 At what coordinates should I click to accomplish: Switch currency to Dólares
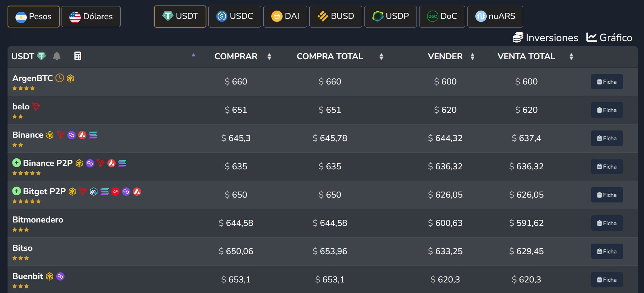(x=91, y=17)
